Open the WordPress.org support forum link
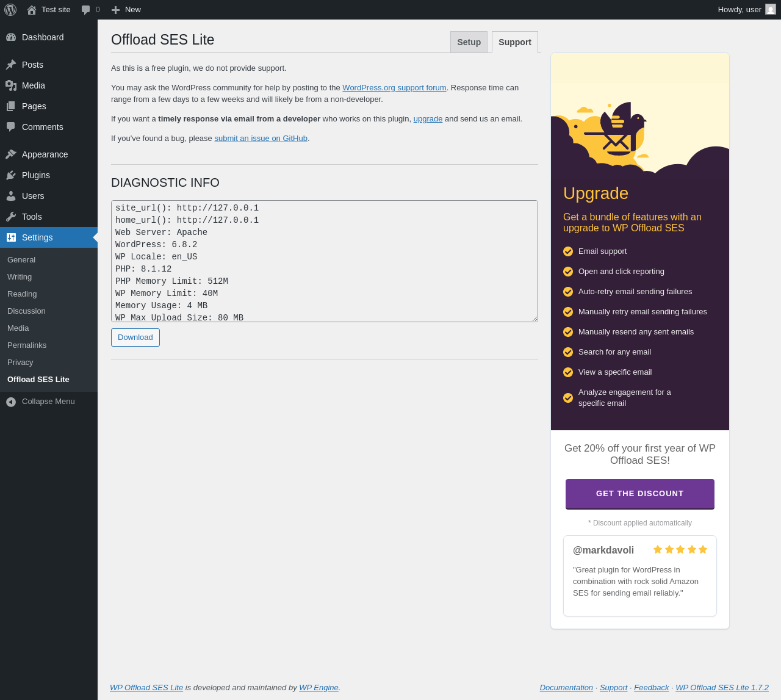 [x=394, y=87]
